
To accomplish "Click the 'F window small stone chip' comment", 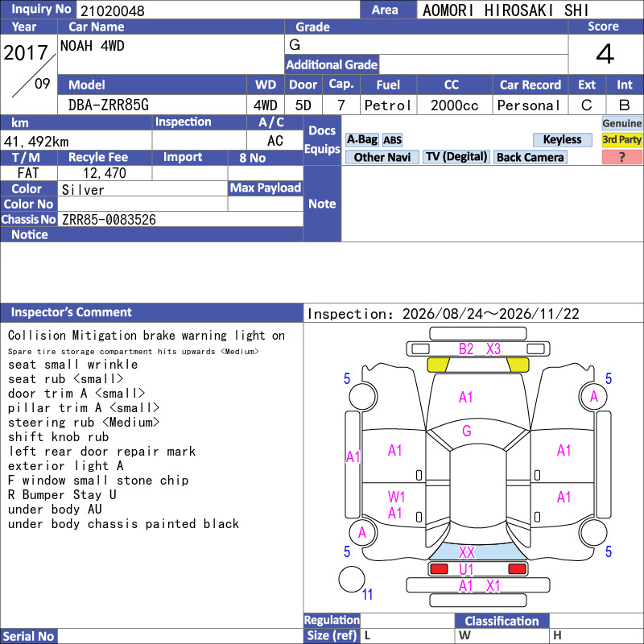I will click(98, 480).
